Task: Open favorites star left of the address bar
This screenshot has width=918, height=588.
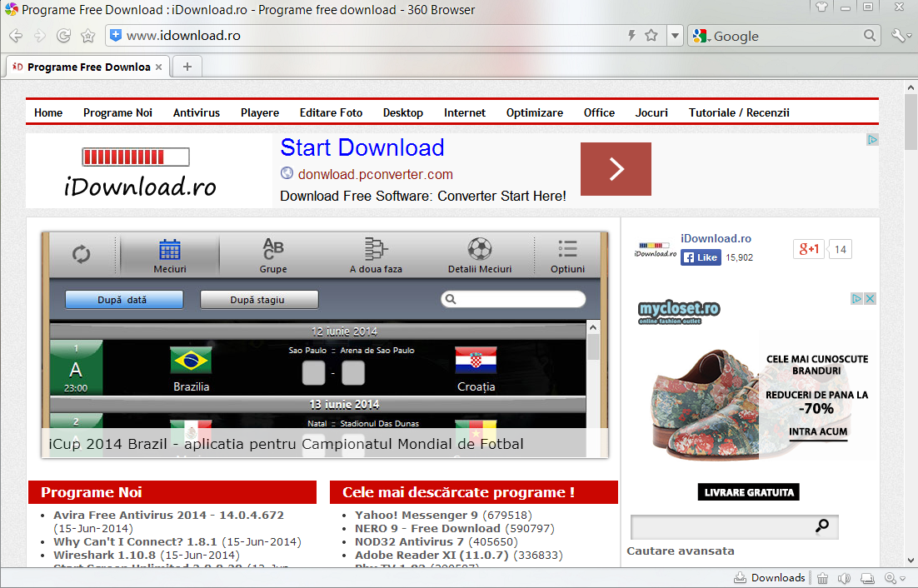Action: click(87, 36)
